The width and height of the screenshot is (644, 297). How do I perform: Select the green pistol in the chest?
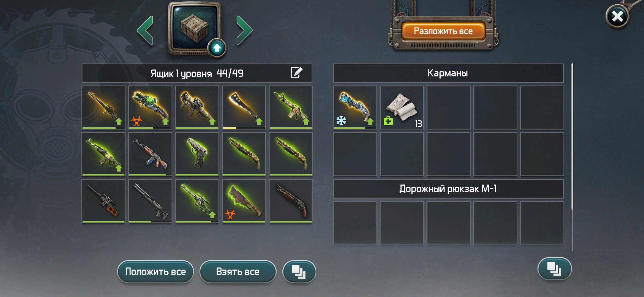pos(197,154)
